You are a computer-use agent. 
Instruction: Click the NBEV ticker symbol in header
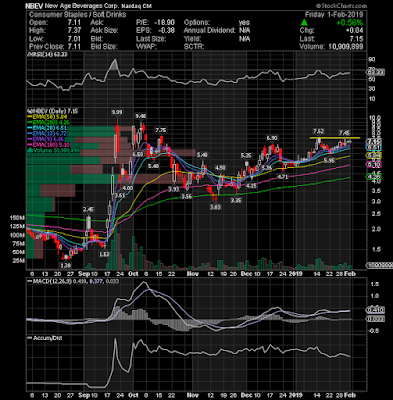pyautogui.click(x=34, y=6)
